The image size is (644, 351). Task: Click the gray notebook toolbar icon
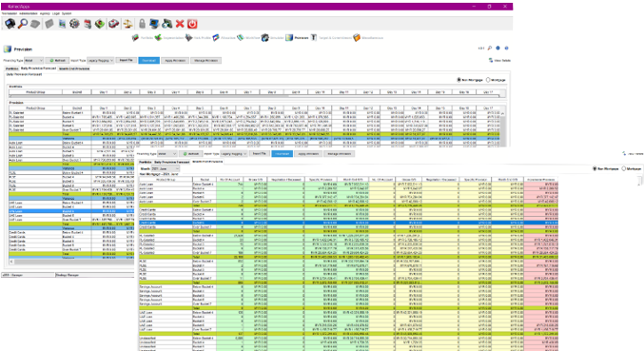(49, 24)
